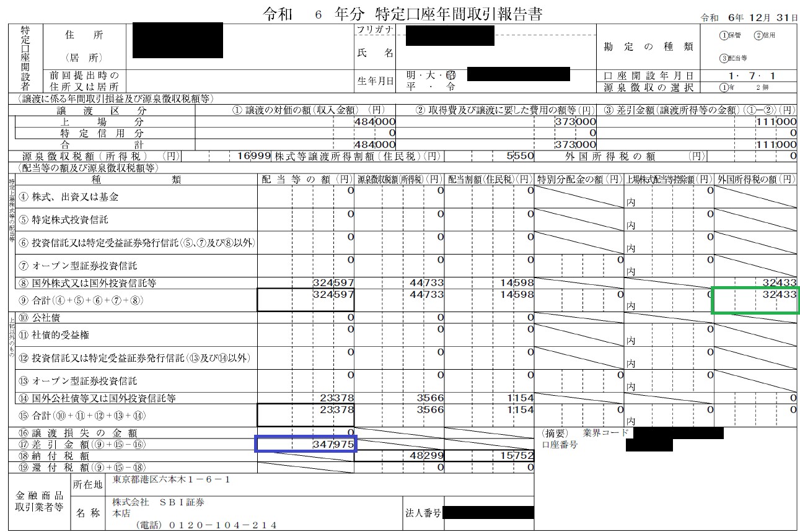This screenshot has width=800, height=532.
Task: Click the ②信用 account type option
Action: [765, 35]
